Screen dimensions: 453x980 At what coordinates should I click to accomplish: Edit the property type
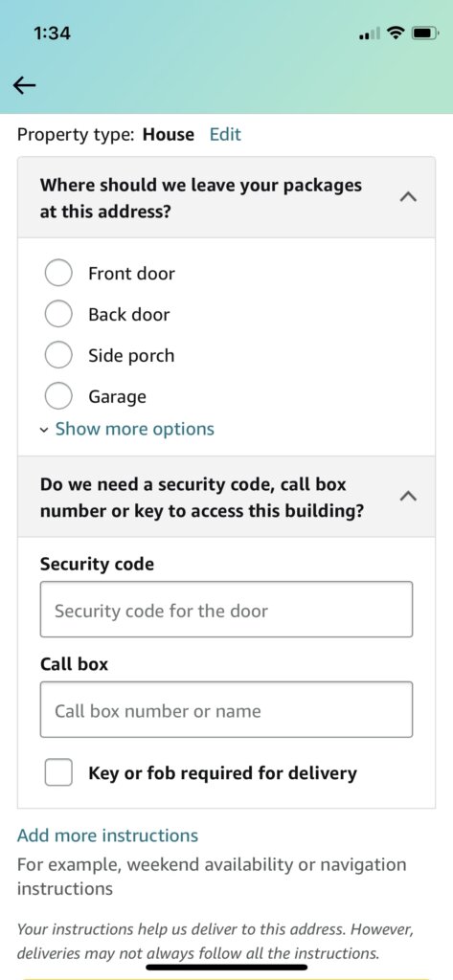[225, 134]
